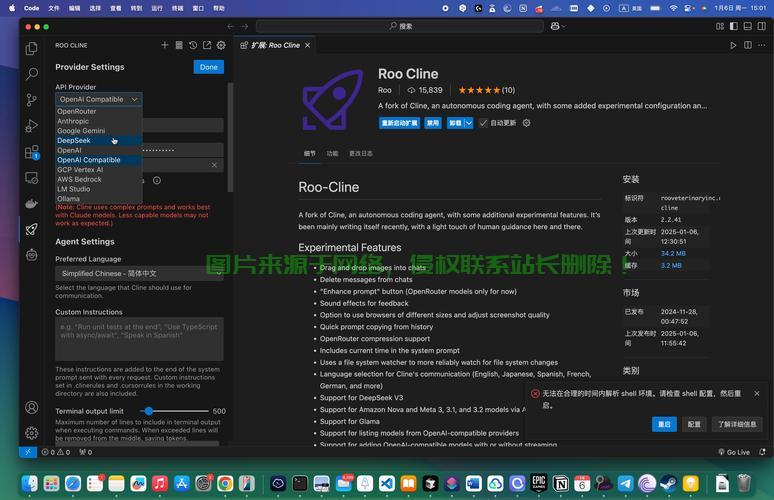Switch to the 更改日志 tab
The image size is (774, 500).
tap(360, 154)
